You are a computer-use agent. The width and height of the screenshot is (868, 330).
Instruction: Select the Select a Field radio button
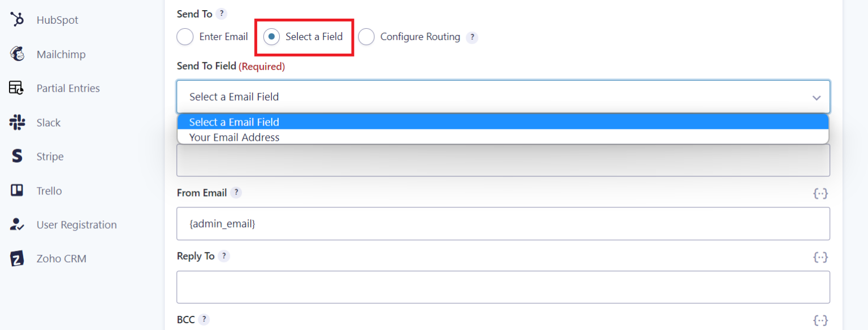click(x=271, y=37)
